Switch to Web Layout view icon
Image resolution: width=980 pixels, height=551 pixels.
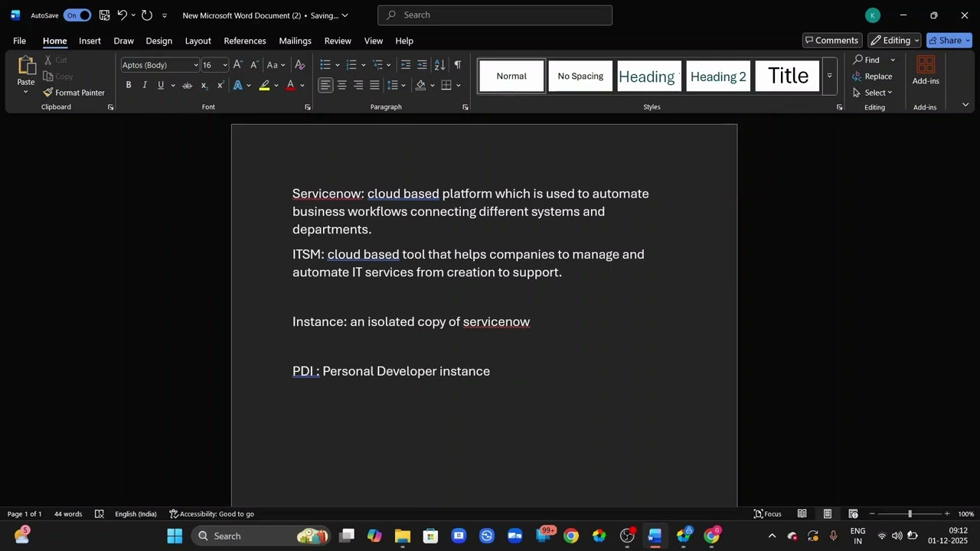(853, 514)
